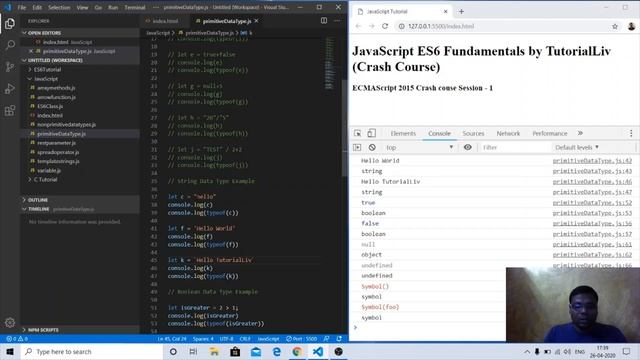Open the Terminal menu in VS Code
This screenshot has height=360, width=640.
click(135, 7)
